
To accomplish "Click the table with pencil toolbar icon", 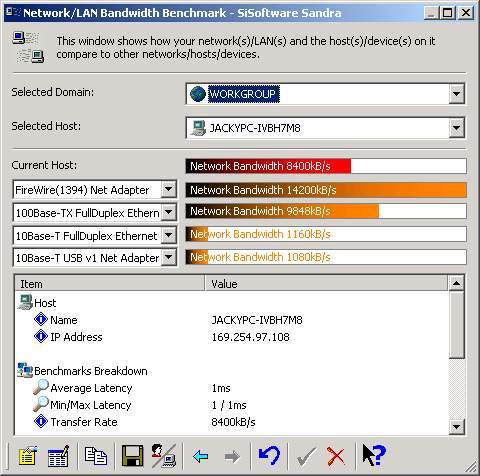I will pos(58,455).
